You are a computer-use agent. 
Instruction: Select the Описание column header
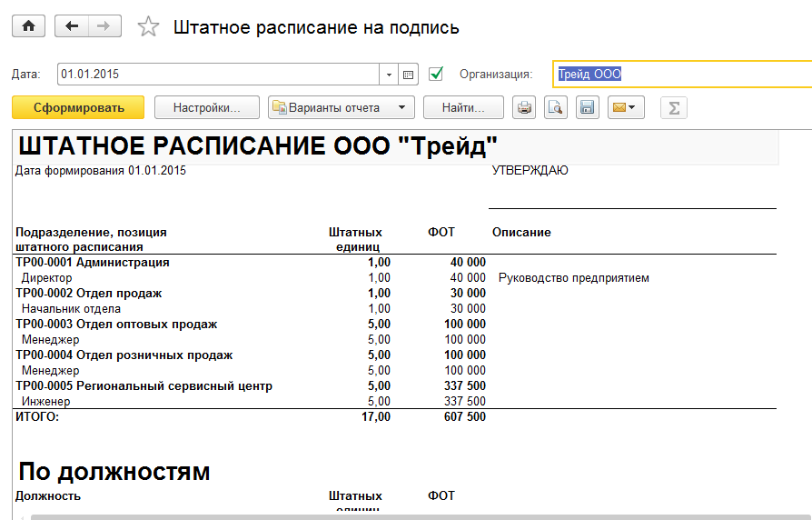[x=521, y=232]
